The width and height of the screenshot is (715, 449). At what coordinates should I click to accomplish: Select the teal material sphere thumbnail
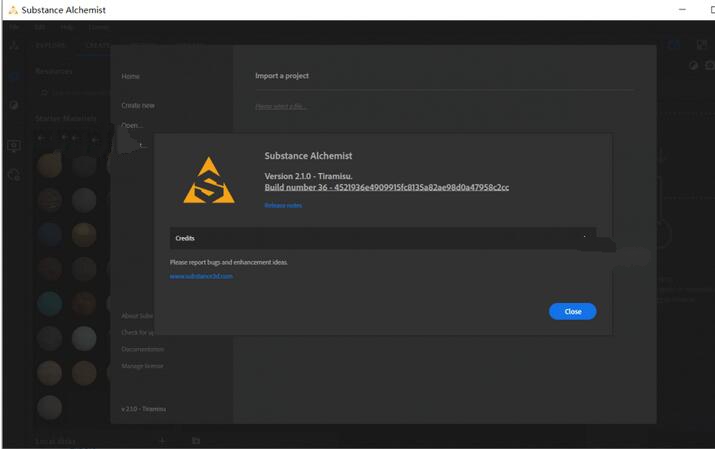pos(50,304)
